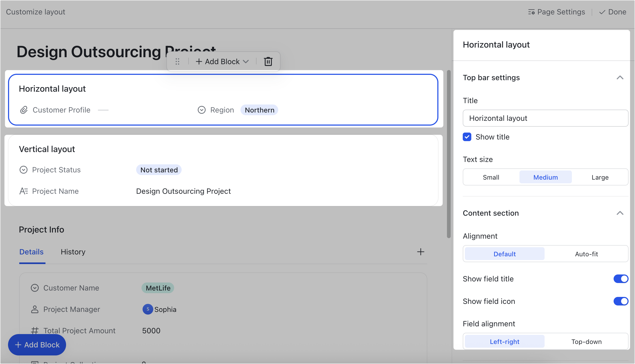Click Done to finish customizing

pyautogui.click(x=613, y=12)
